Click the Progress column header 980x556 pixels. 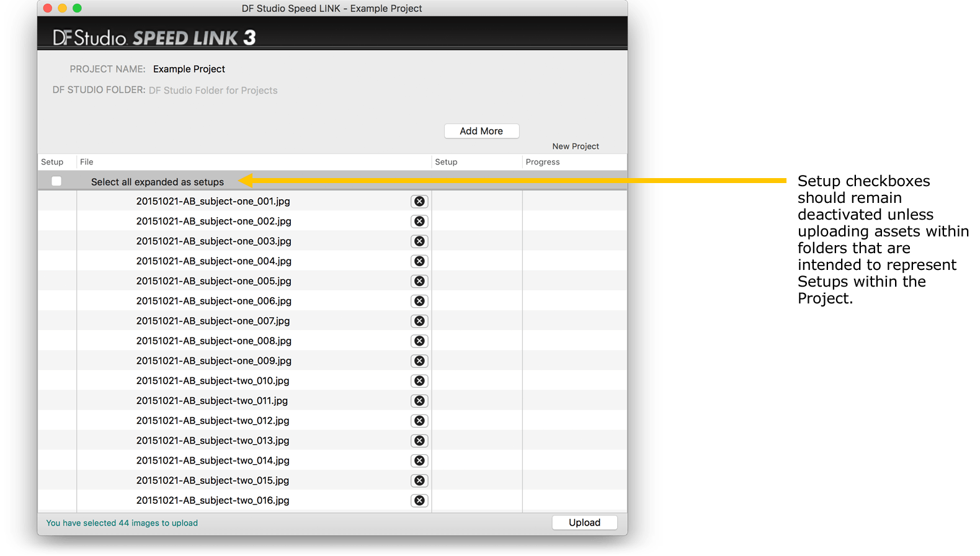[x=574, y=162]
